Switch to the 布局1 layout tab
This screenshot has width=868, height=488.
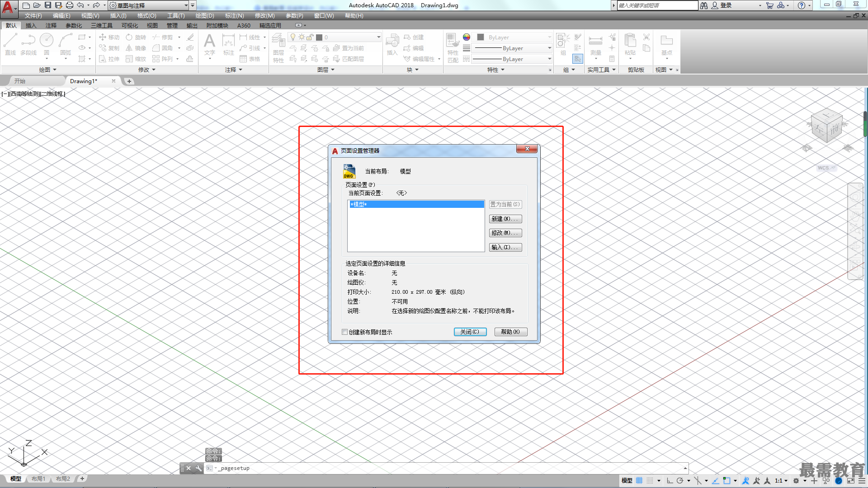38,479
